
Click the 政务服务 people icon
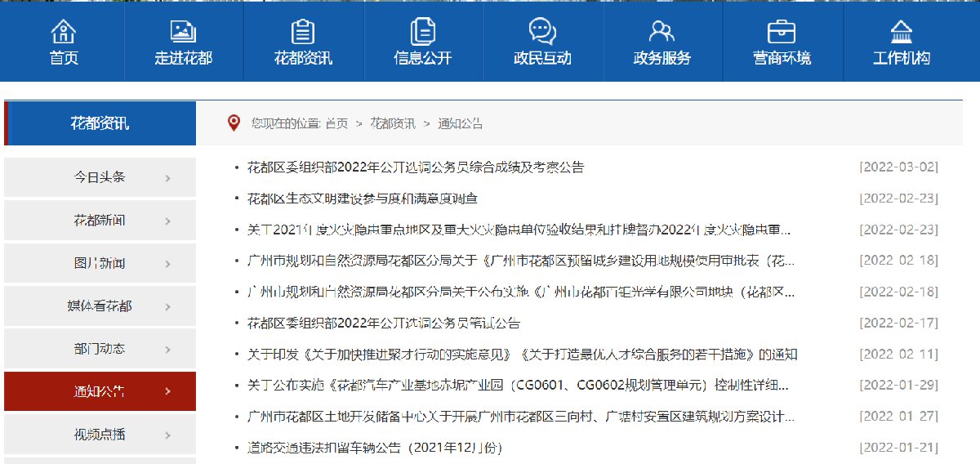click(x=661, y=32)
